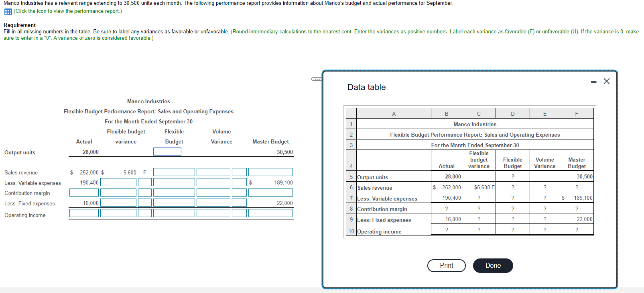
Task: Select Contribution margin flexible budget variance F/U field
Action: [145, 193]
